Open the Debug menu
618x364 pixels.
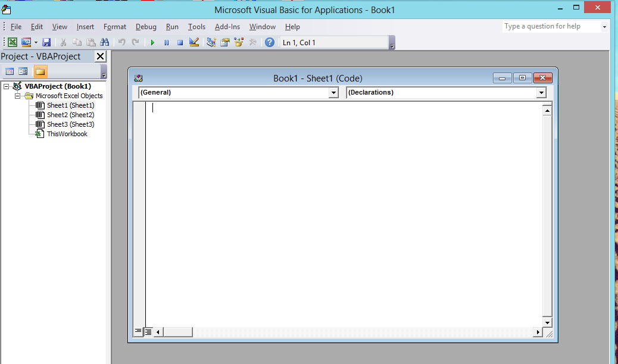click(x=146, y=27)
